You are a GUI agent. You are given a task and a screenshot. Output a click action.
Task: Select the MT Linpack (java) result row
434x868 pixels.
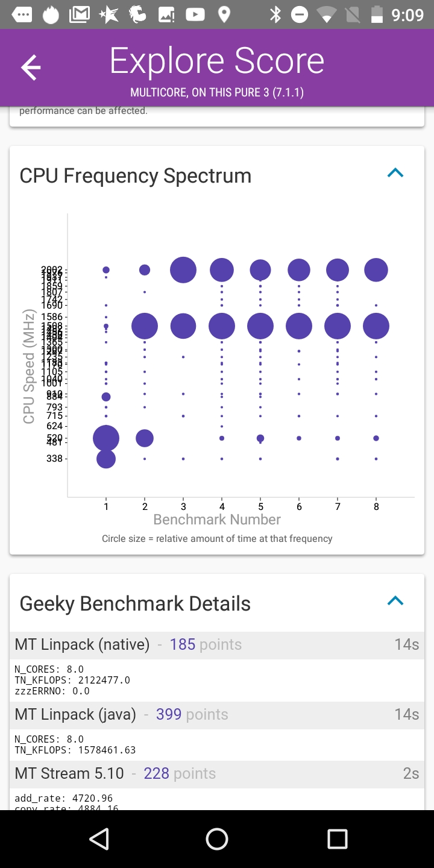coord(217,715)
